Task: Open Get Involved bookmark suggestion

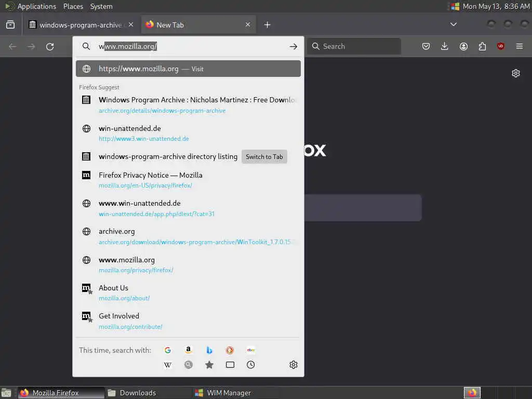Action: (188, 321)
